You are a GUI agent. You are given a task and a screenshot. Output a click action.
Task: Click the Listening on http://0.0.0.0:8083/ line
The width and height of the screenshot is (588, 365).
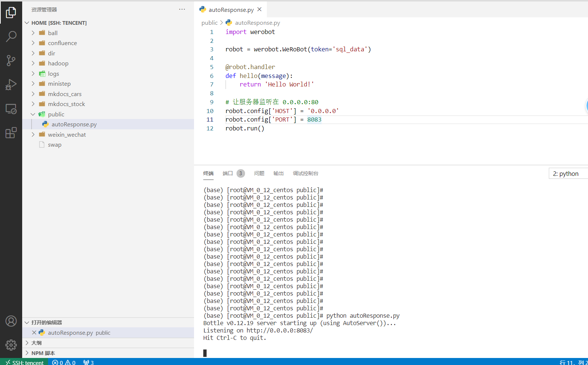point(258,330)
